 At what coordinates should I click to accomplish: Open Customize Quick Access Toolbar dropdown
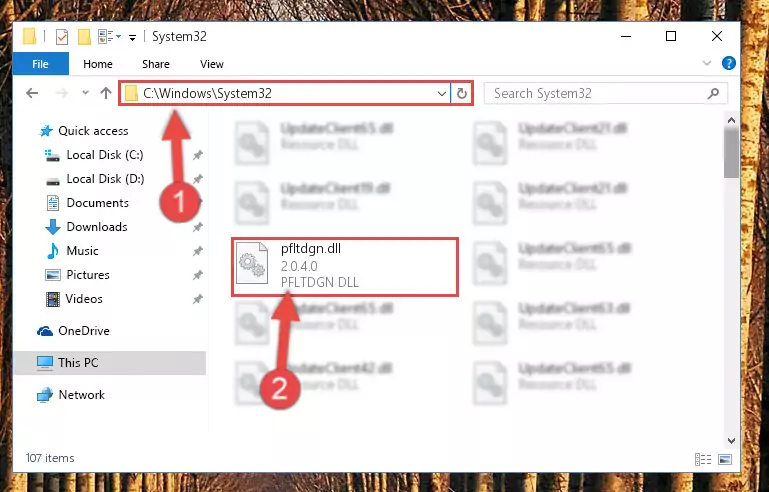coord(132,38)
